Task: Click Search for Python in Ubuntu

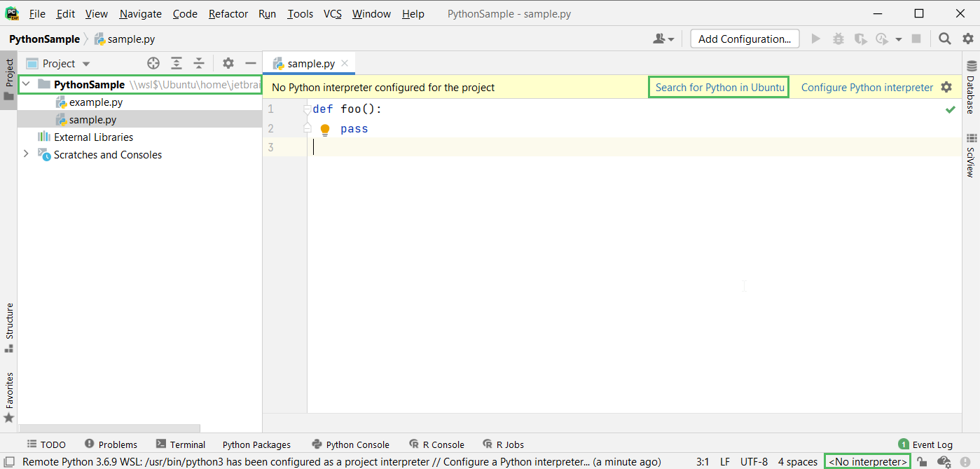Action: 718,87
